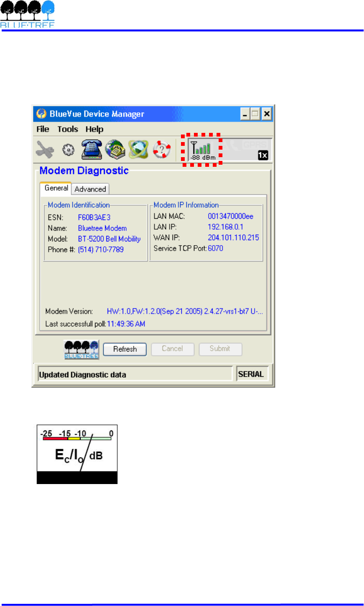This screenshot has height=606, width=364.
Task: Click the globe with phone toolbar icon
Action: tap(115, 149)
